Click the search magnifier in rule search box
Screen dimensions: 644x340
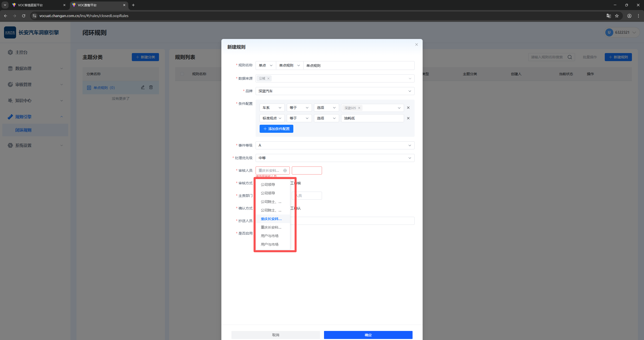[x=570, y=57]
